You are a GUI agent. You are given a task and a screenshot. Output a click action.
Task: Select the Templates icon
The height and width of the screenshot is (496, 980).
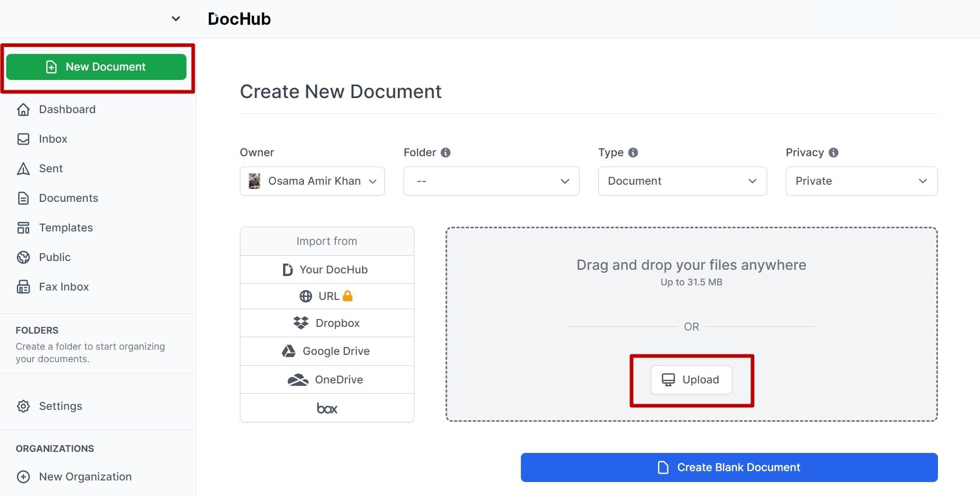[23, 227]
